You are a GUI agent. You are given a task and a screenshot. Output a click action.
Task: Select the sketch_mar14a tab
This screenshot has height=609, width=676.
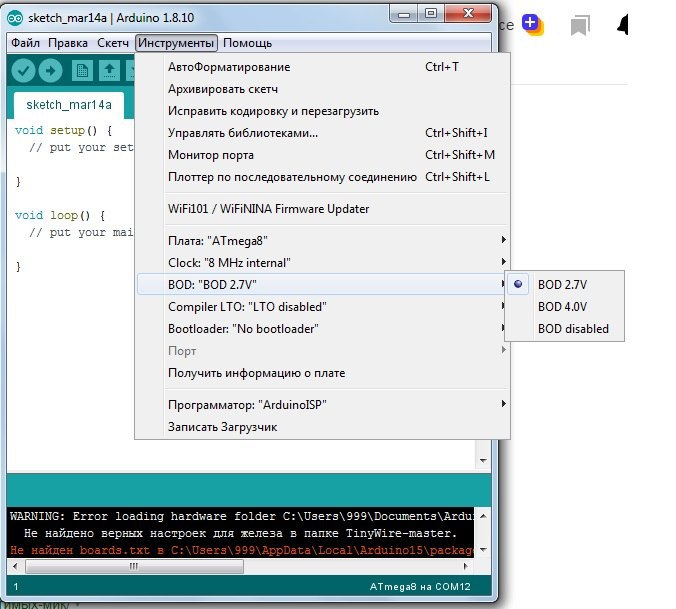click(x=69, y=105)
